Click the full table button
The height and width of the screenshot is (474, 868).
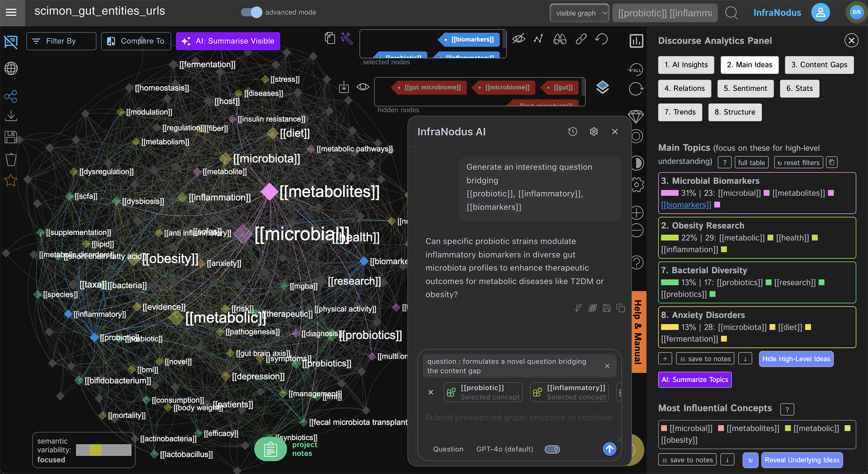(x=751, y=163)
